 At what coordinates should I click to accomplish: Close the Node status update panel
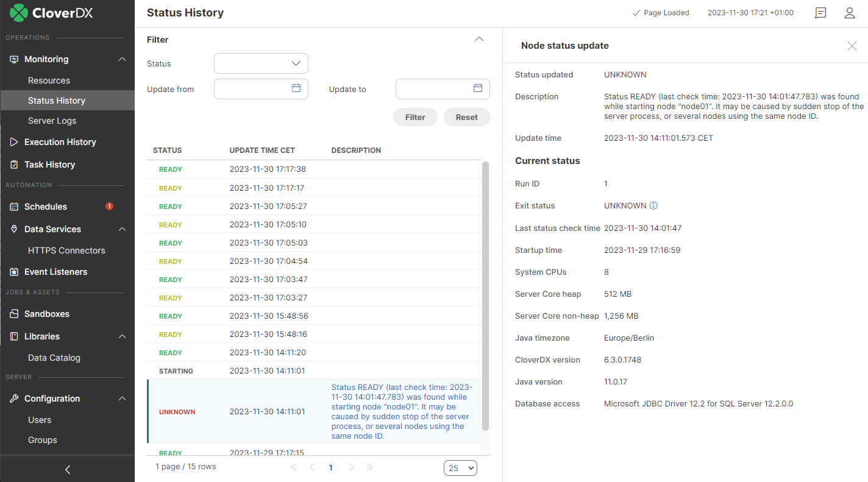852,46
